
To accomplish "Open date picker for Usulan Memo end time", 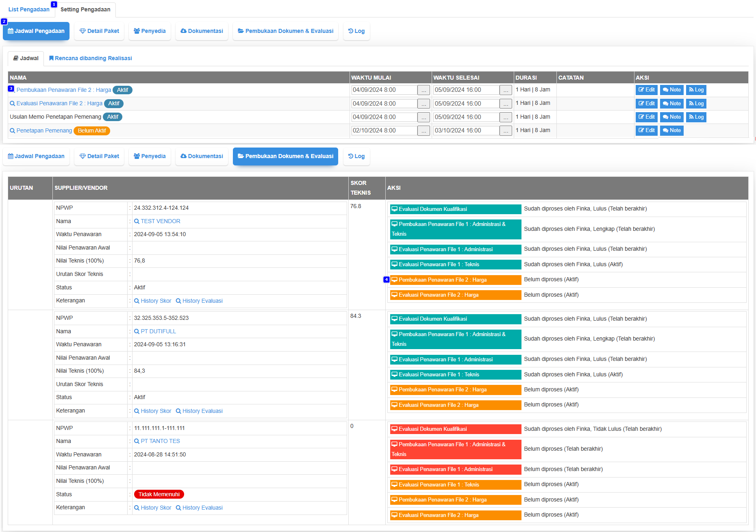I will tap(506, 117).
